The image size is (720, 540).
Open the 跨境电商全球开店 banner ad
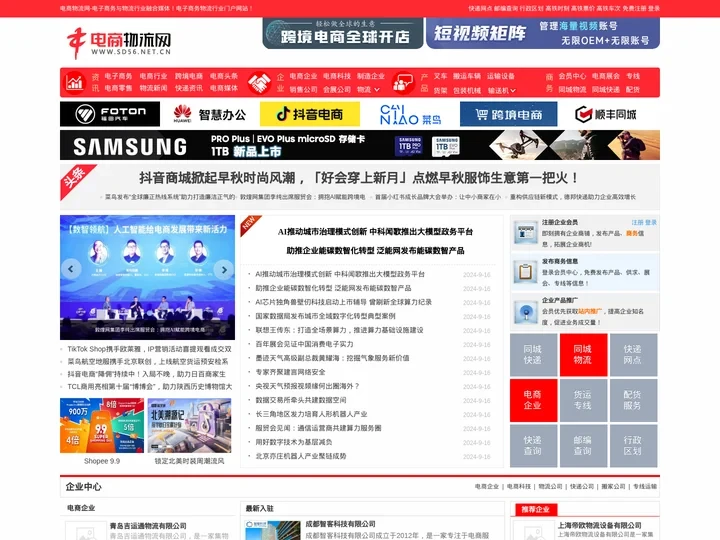tap(343, 33)
